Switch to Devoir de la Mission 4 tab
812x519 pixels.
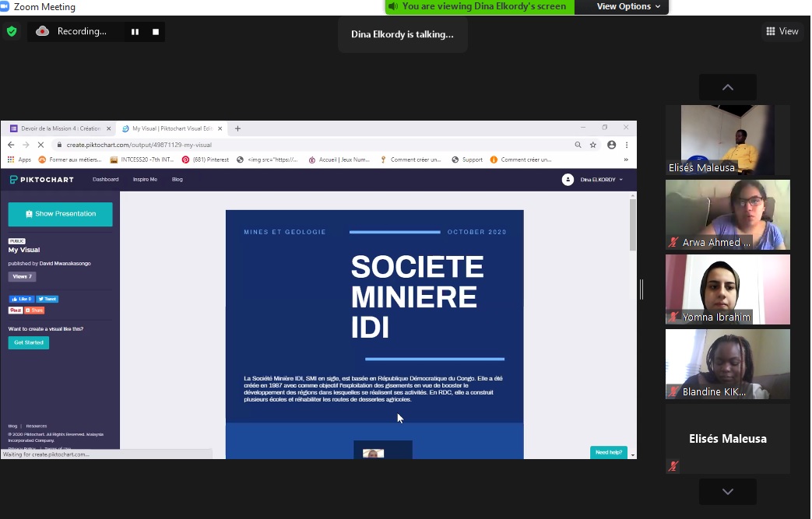pyautogui.click(x=57, y=128)
